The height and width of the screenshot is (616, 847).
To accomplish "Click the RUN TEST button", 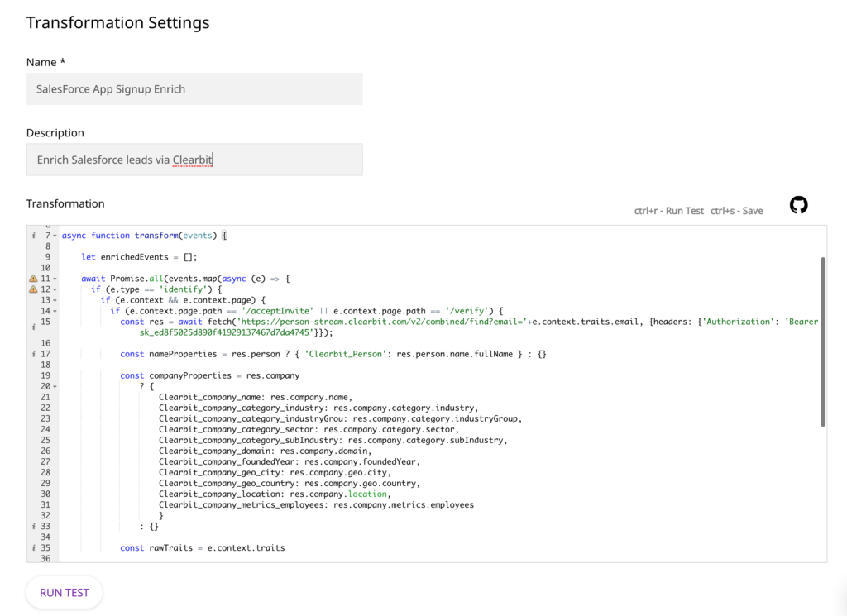I will 65,592.
